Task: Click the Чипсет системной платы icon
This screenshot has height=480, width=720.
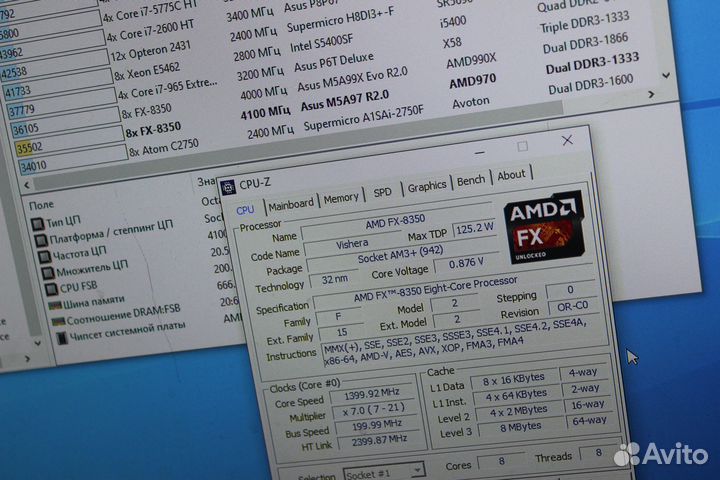Action: 62,339
